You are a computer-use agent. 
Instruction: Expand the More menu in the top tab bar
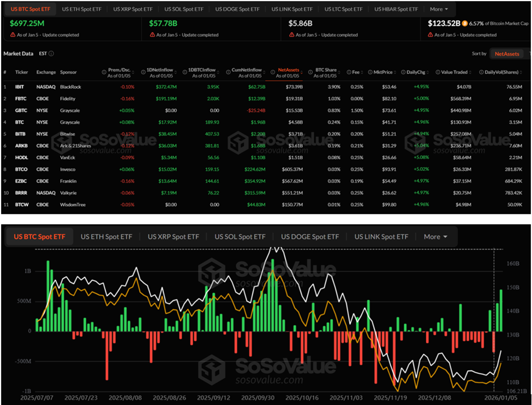tap(439, 9)
